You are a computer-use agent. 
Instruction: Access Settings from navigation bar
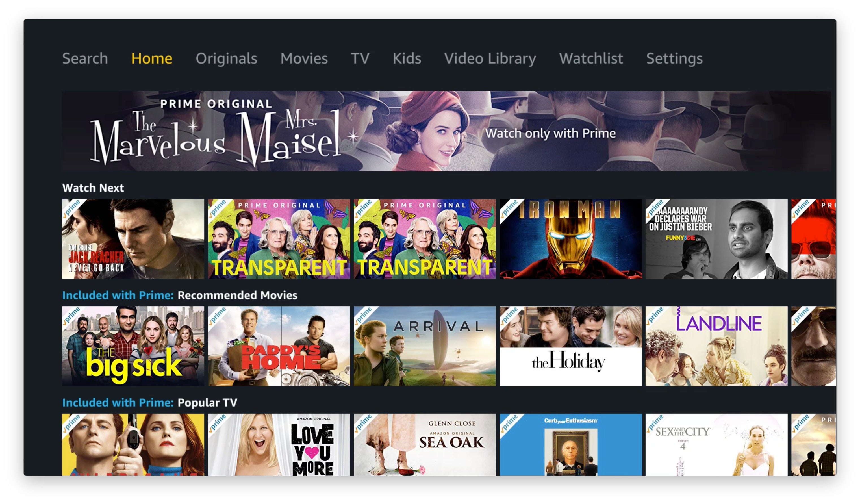point(674,58)
